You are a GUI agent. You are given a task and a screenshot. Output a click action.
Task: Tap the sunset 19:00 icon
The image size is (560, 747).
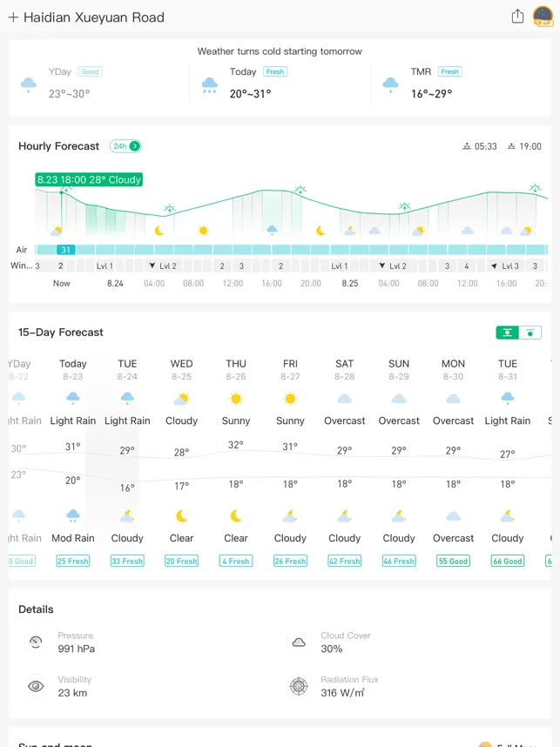[511, 146]
